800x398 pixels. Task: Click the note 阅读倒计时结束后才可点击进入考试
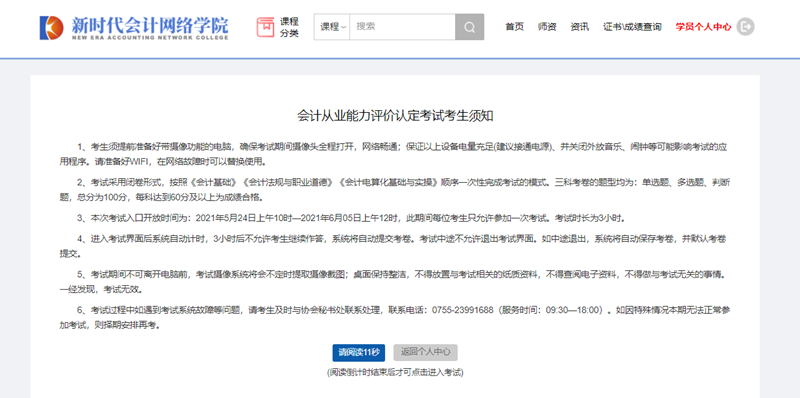tap(395, 373)
